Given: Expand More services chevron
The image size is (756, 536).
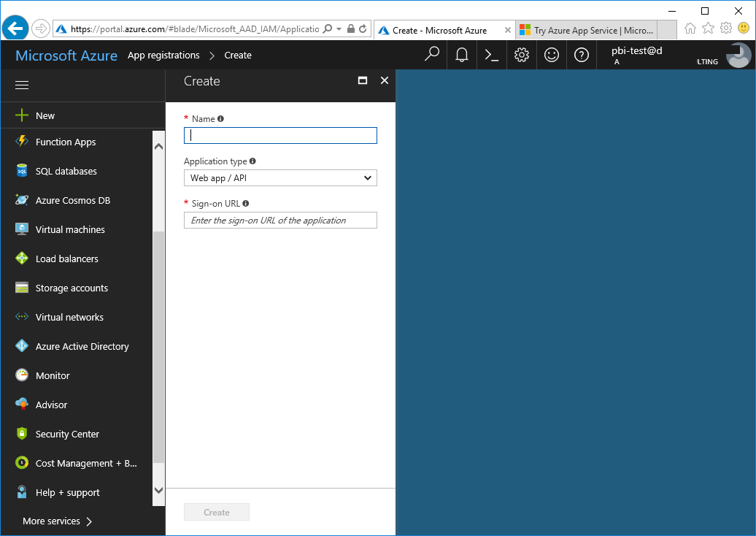Looking at the screenshot, I should 89,521.
